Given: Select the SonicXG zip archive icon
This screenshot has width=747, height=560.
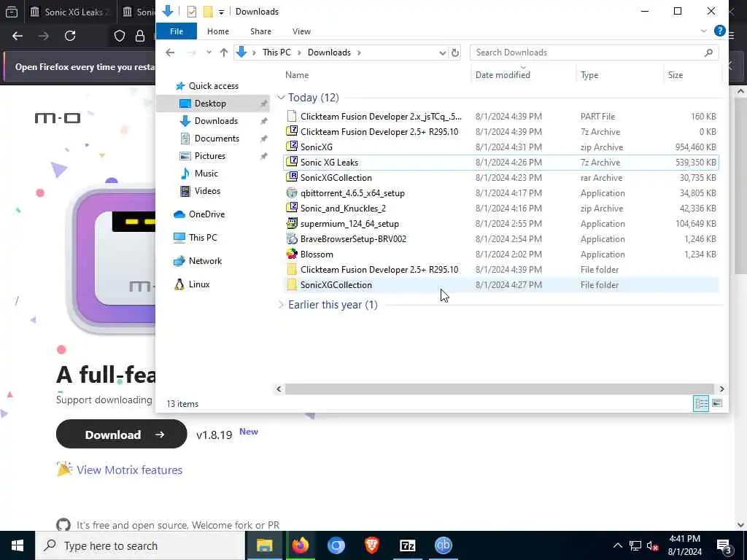Looking at the screenshot, I should pyautogui.click(x=292, y=147).
